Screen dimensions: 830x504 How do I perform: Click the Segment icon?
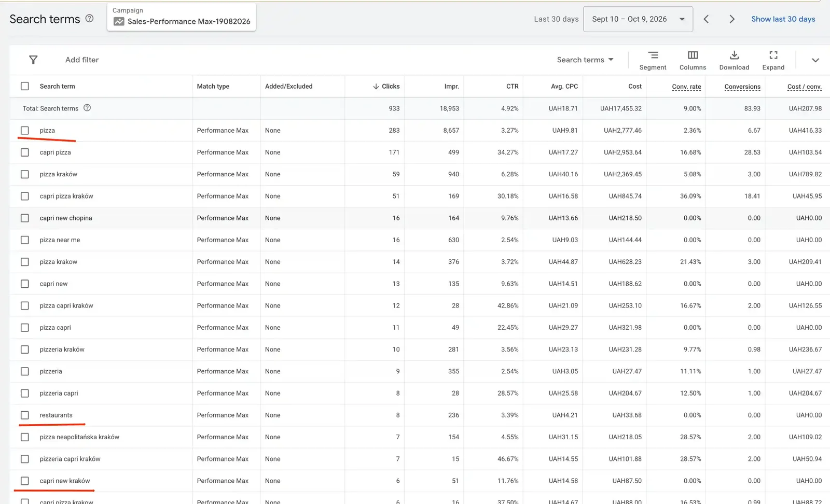click(653, 55)
